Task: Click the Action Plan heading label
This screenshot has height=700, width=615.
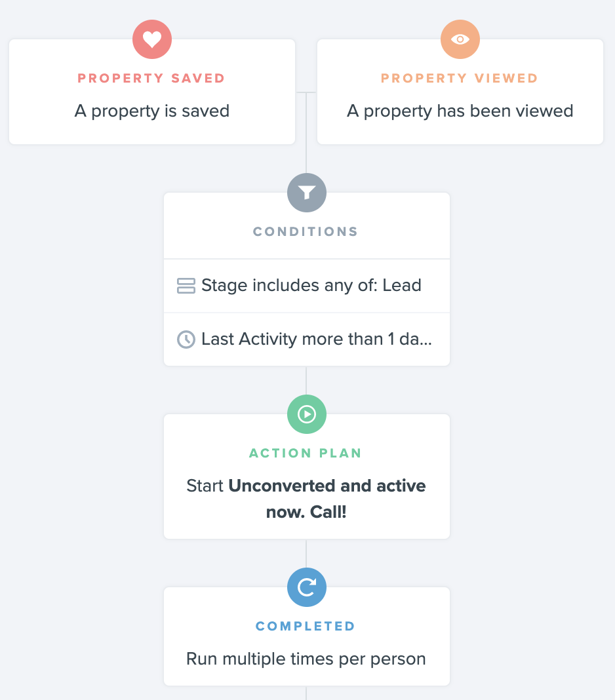Action: [306, 453]
